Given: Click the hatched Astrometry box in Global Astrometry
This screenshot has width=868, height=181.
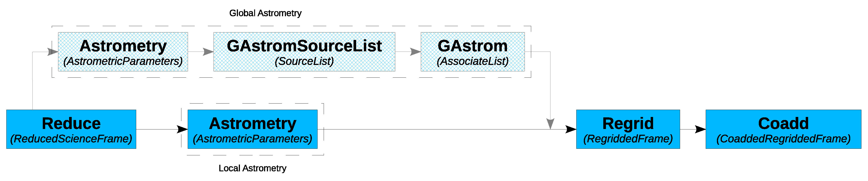Looking at the screenshot, I should 123,52.
